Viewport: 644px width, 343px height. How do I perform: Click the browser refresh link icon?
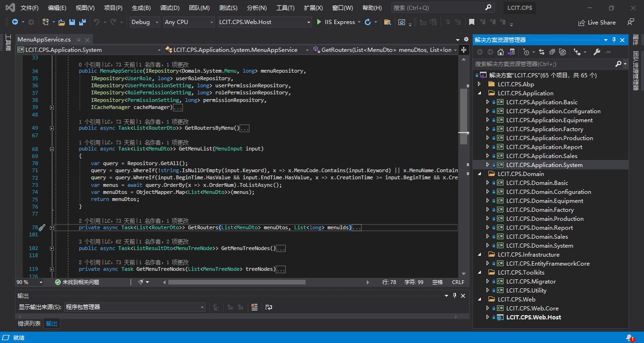tap(368, 22)
